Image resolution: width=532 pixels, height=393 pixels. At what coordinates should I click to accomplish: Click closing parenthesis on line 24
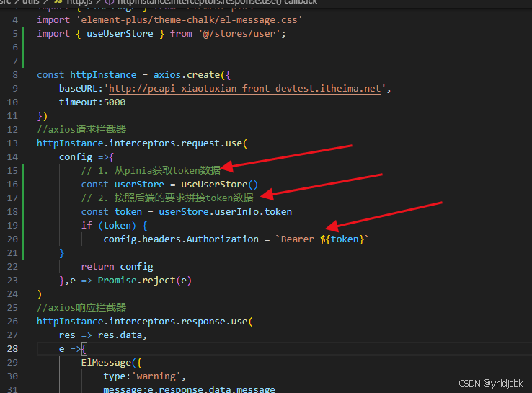(40, 294)
